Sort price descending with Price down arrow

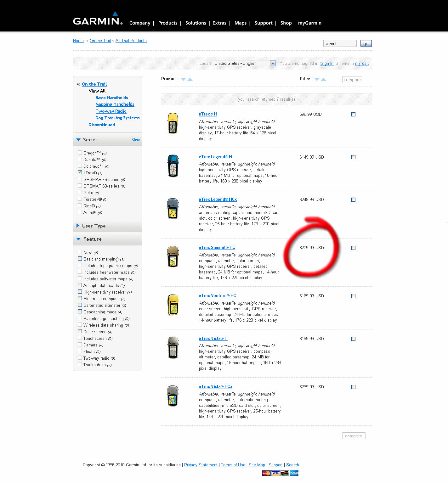click(317, 79)
